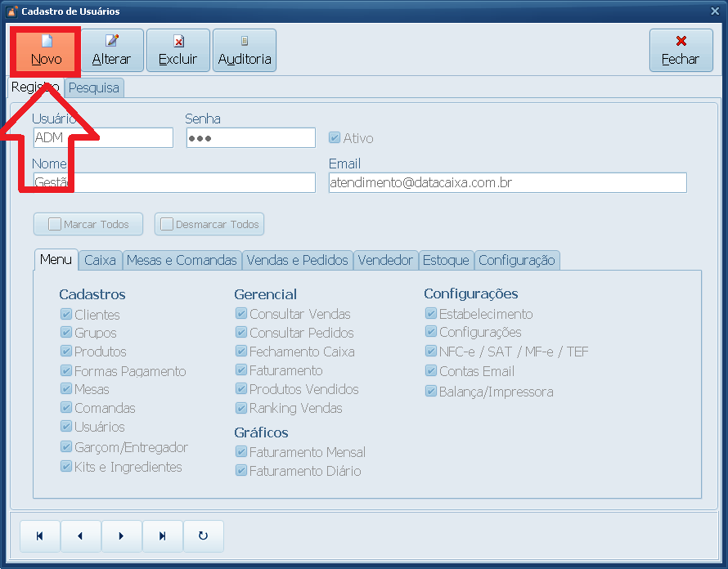Screen dimensions: 728x569
Task: Click into the Email input field
Action: coord(507,182)
